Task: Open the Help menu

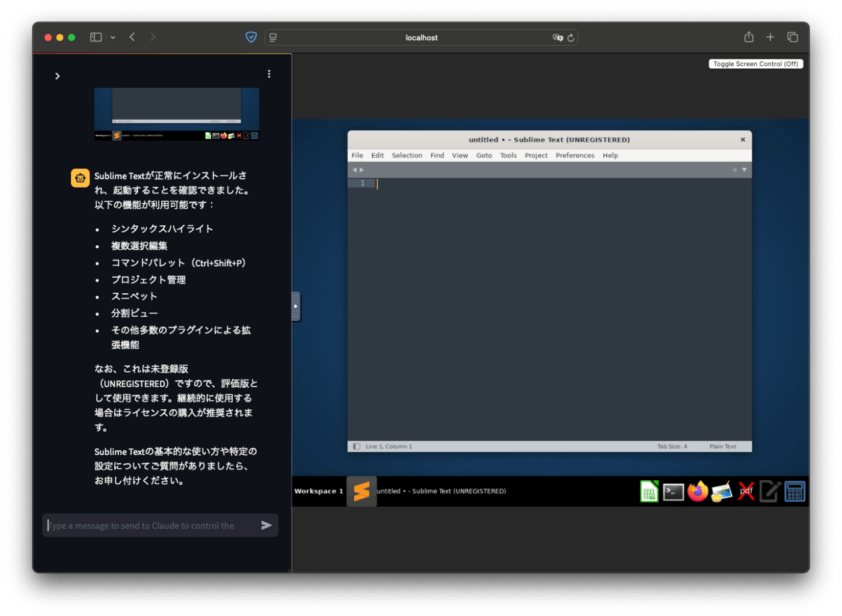Action: coord(610,155)
